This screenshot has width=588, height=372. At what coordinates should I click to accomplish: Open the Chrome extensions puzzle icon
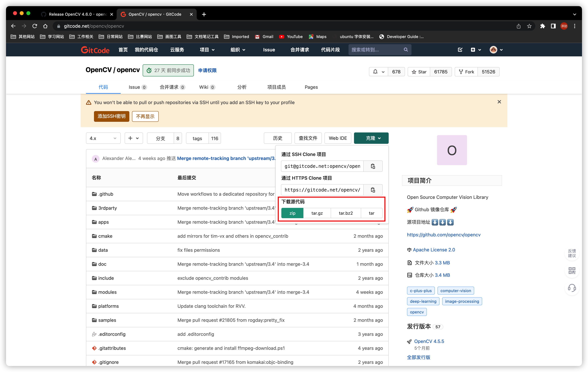tap(542, 26)
